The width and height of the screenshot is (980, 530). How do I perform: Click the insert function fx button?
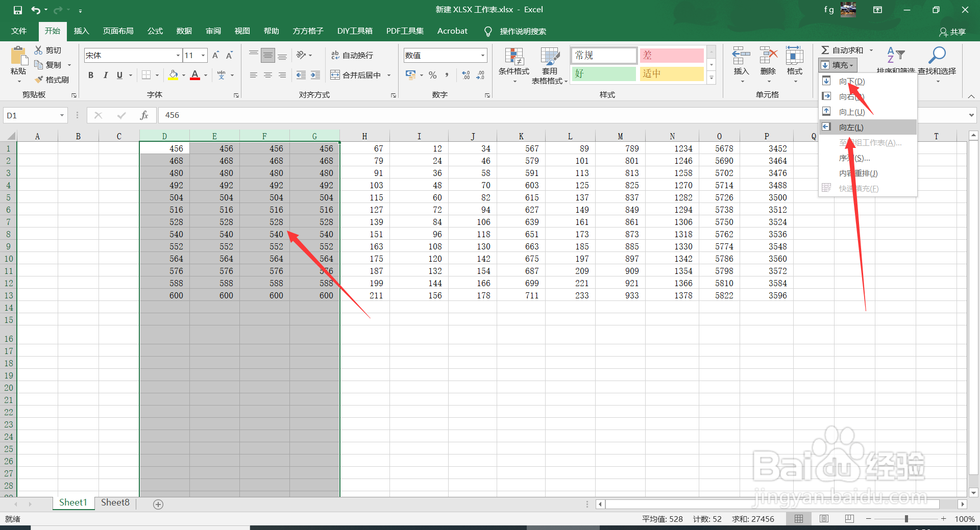tap(144, 115)
